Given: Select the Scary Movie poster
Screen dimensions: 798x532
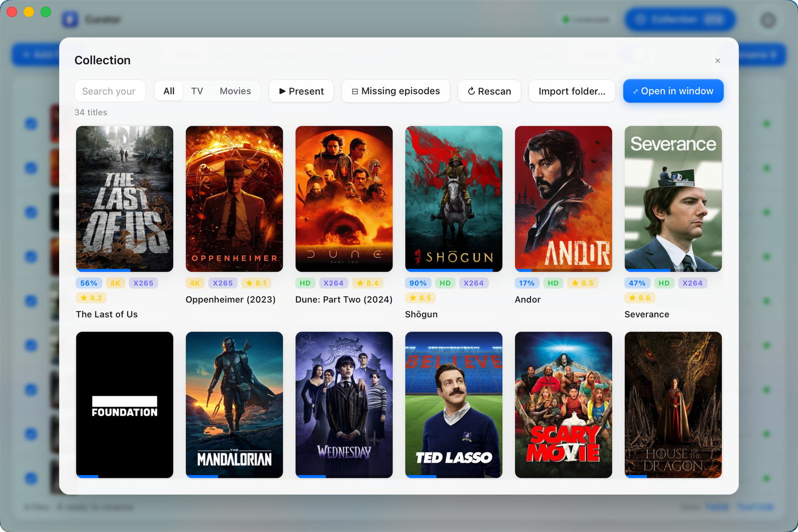Looking at the screenshot, I should 564,405.
